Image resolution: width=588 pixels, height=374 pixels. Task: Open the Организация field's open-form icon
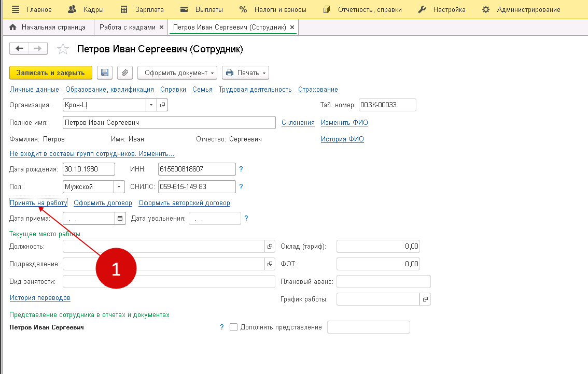click(x=162, y=105)
